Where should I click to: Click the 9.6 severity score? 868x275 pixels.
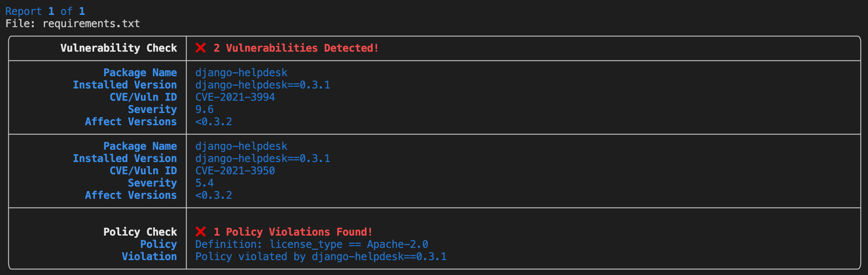[x=205, y=109]
